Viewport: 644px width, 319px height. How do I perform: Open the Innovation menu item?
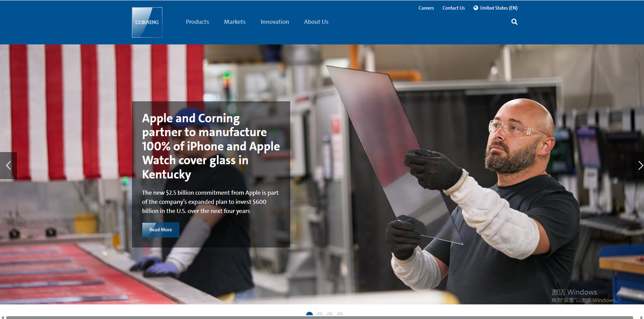275,22
